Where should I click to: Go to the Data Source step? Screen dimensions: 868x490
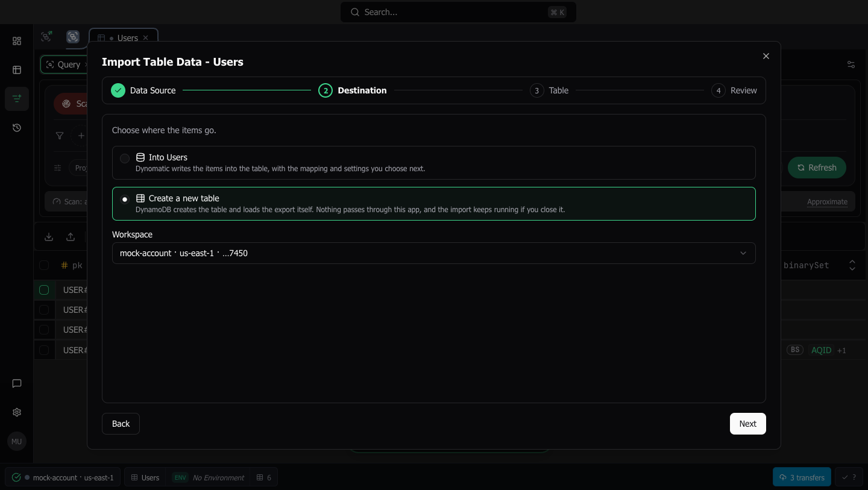click(x=143, y=90)
